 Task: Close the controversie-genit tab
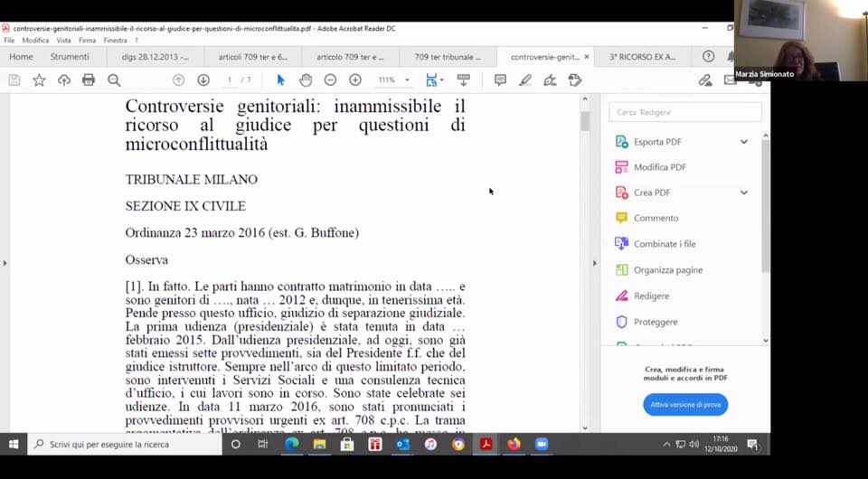click(x=587, y=56)
